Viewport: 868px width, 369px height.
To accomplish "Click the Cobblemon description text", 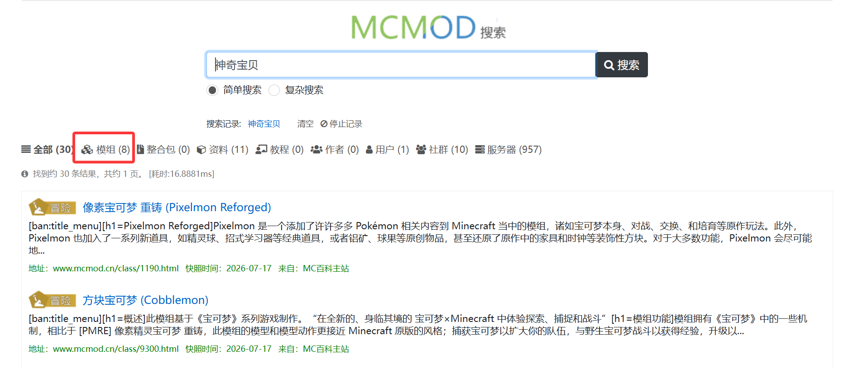I will coord(418,325).
